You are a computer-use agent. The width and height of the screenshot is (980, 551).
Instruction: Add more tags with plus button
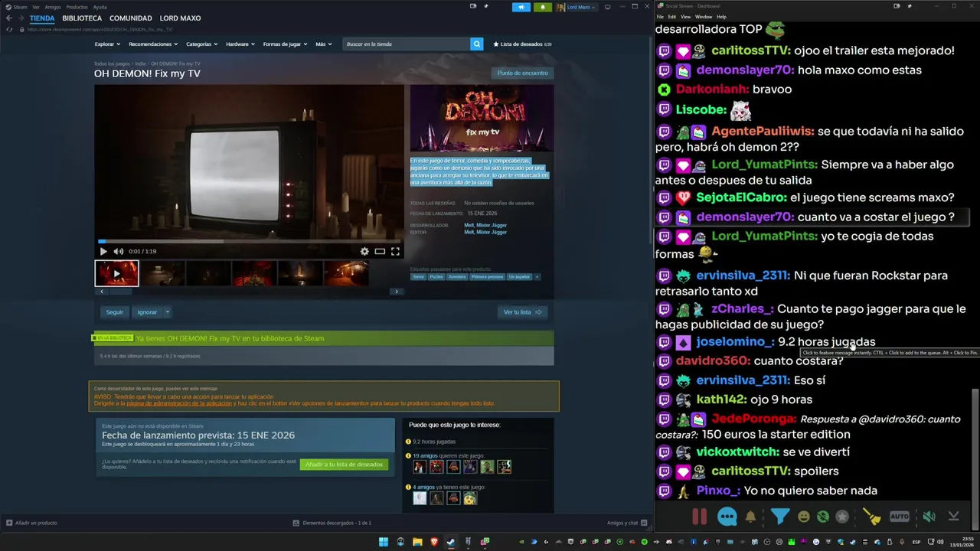[x=537, y=277]
